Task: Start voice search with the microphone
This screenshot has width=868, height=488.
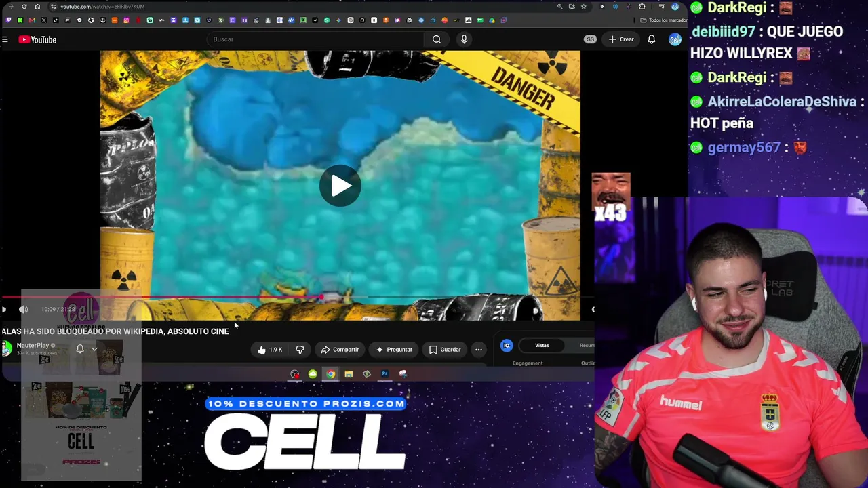Action: click(x=464, y=39)
